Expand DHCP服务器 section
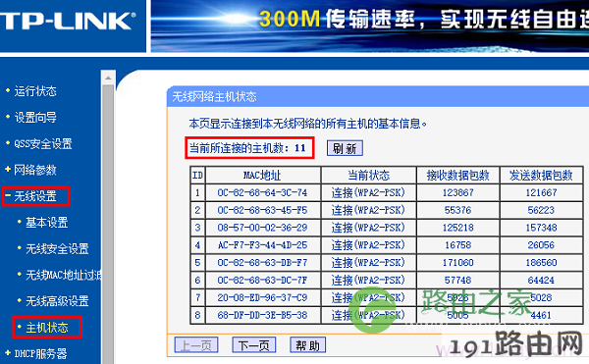This screenshot has height=364, width=589. (40, 353)
